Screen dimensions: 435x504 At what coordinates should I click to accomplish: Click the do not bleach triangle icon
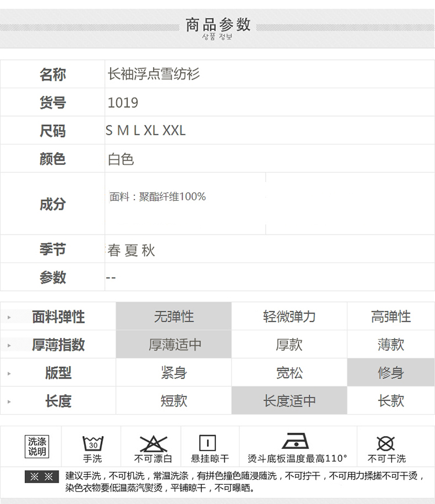coord(153,444)
